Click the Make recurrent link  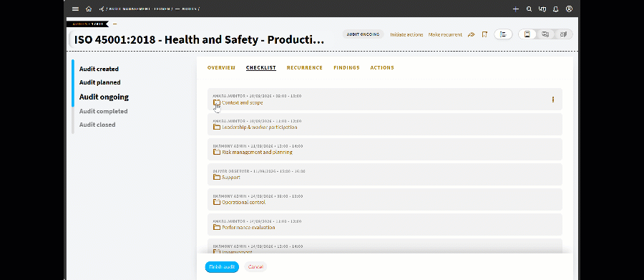tap(445, 34)
